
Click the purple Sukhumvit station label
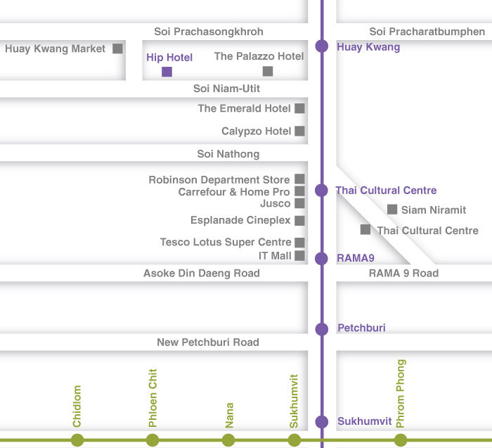pyautogui.click(x=365, y=421)
